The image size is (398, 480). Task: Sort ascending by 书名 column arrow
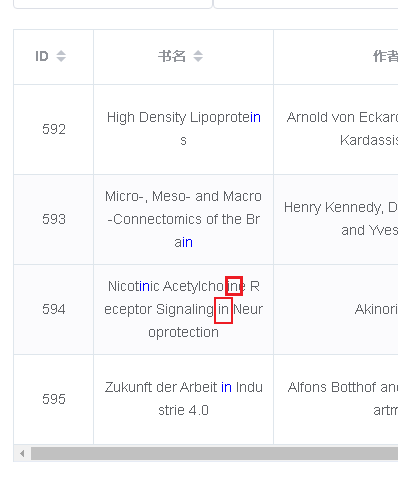tap(198, 52)
